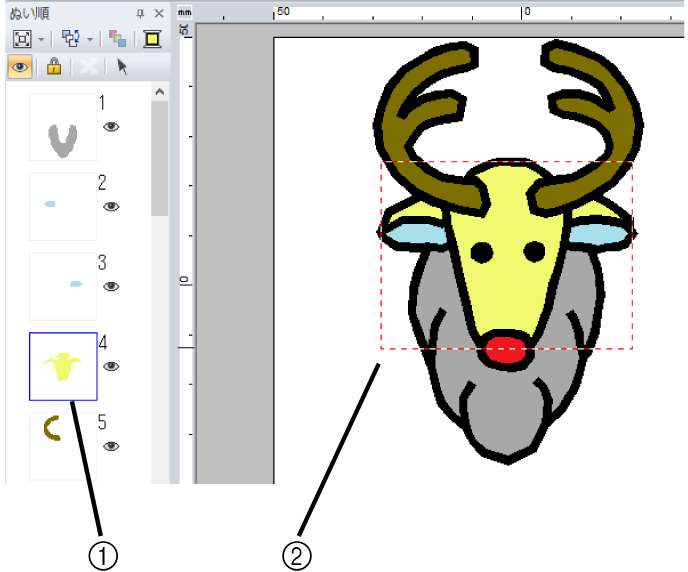Pin the sewing order panel
Screen dimensions: 688x572
[x=140, y=14]
